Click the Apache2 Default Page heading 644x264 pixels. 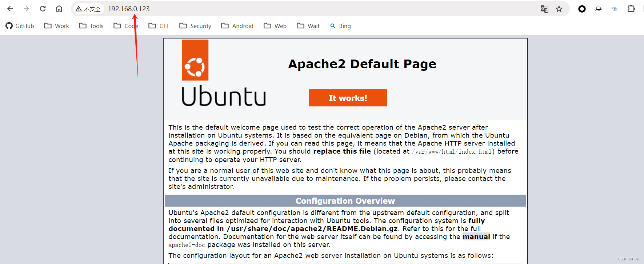coord(362,64)
